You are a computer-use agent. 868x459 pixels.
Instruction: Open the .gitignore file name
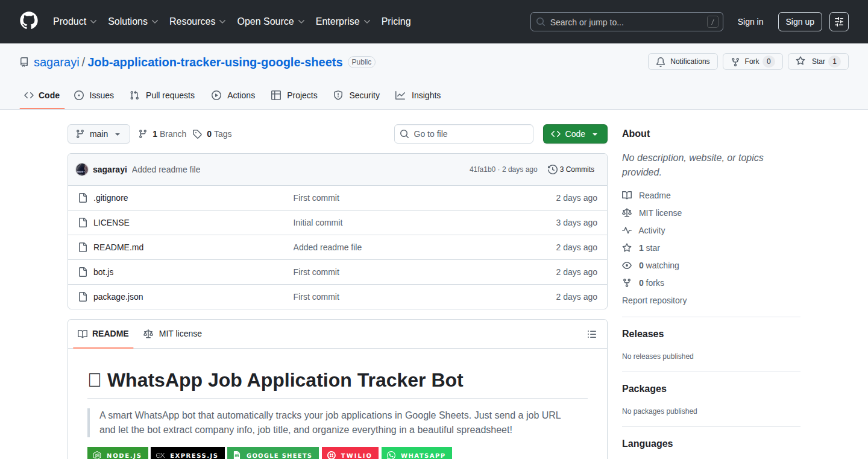coord(110,198)
